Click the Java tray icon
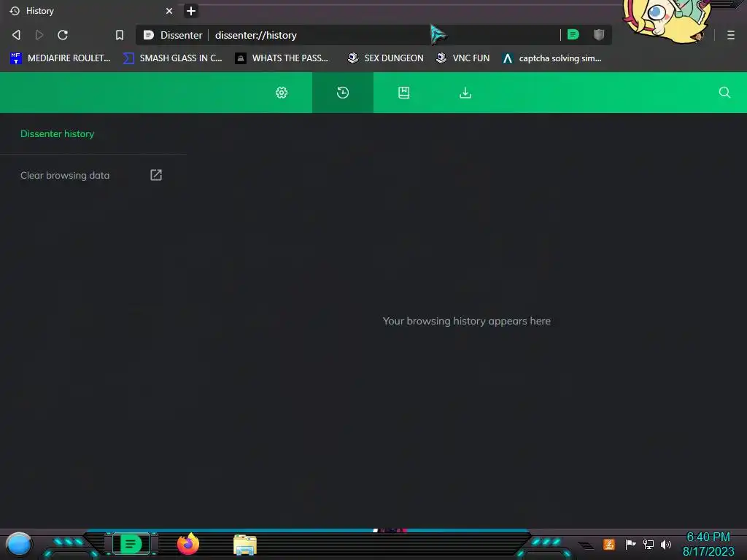The image size is (747, 560). (608, 544)
